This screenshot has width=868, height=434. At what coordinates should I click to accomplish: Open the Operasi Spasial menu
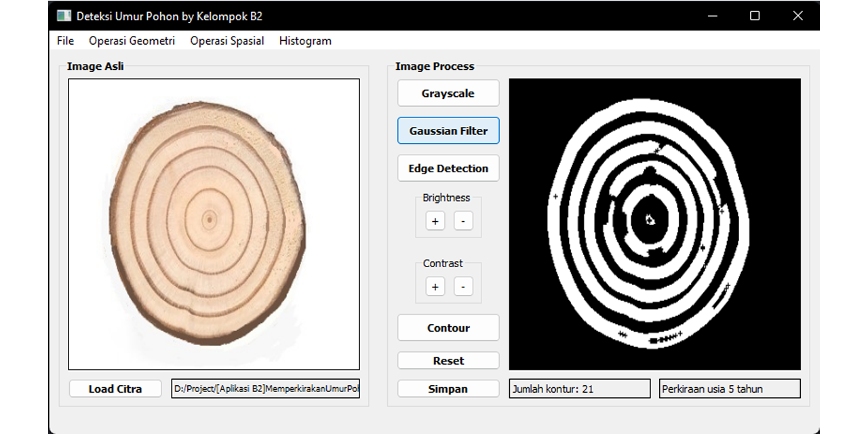coord(227,41)
